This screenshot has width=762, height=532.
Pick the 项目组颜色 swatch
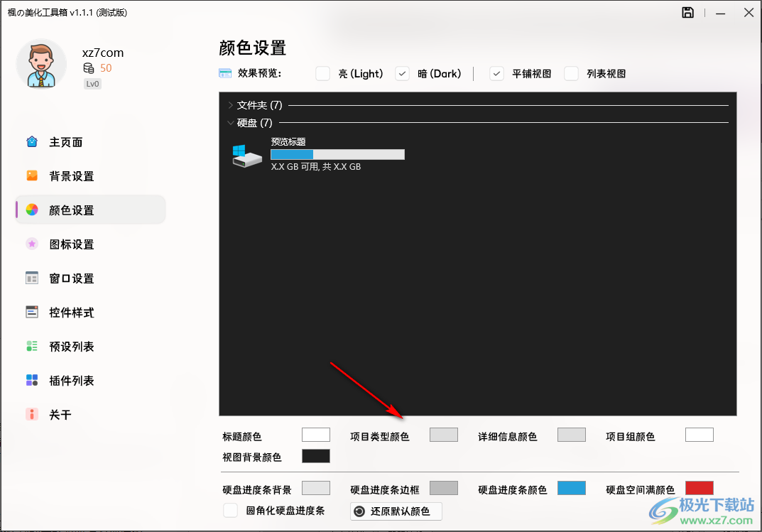[700, 435]
